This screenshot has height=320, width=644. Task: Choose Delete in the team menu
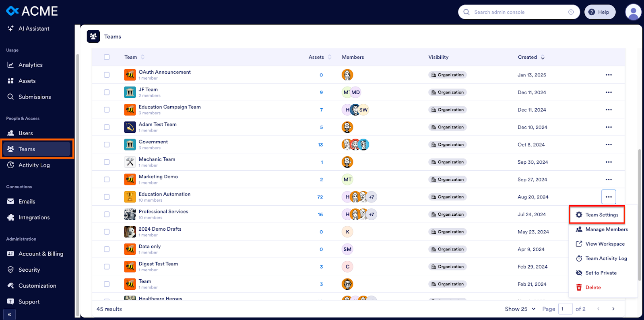click(593, 287)
